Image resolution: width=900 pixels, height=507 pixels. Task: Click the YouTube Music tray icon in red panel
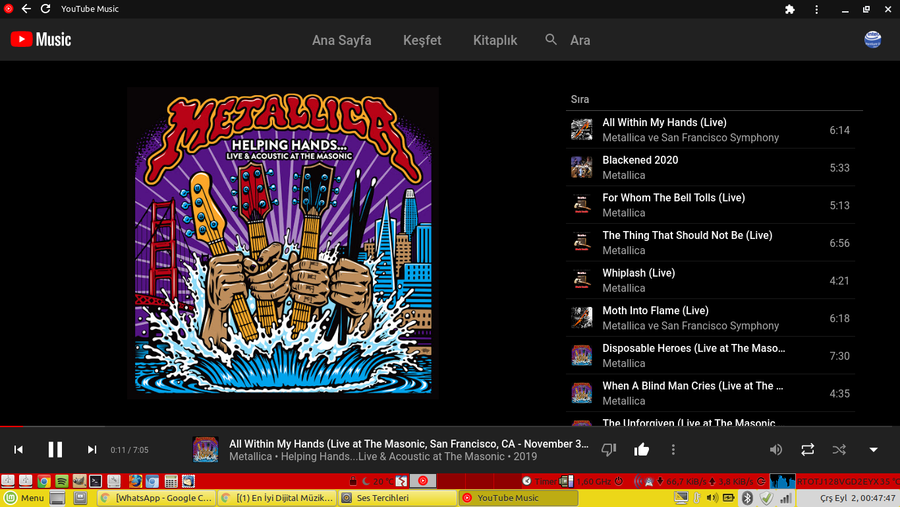pyautogui.click(x=423, y=481)
